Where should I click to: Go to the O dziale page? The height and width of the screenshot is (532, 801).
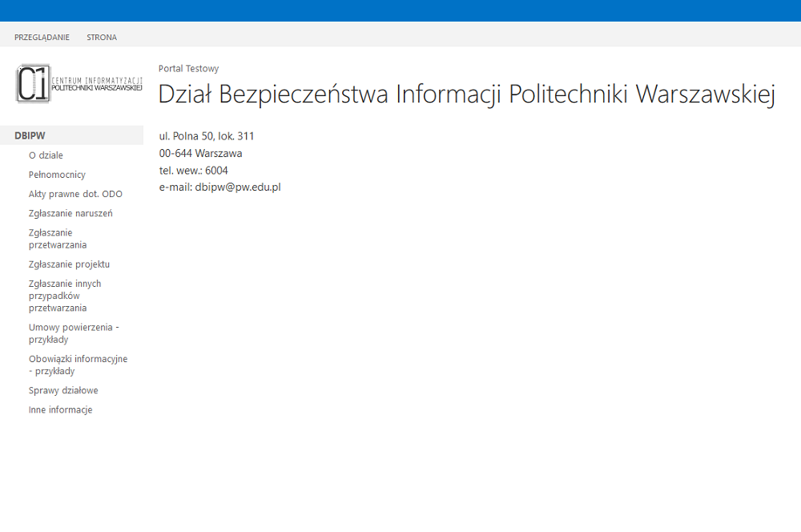[x=46, y=155]
